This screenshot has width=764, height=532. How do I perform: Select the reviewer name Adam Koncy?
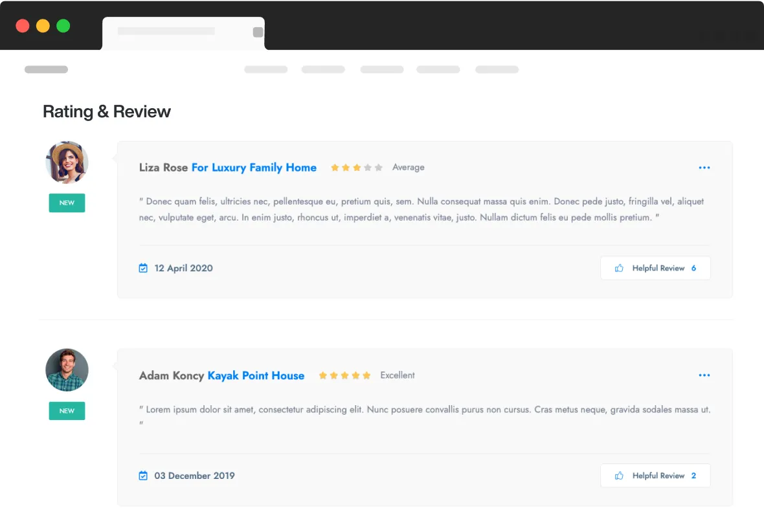tap(172, 375)
